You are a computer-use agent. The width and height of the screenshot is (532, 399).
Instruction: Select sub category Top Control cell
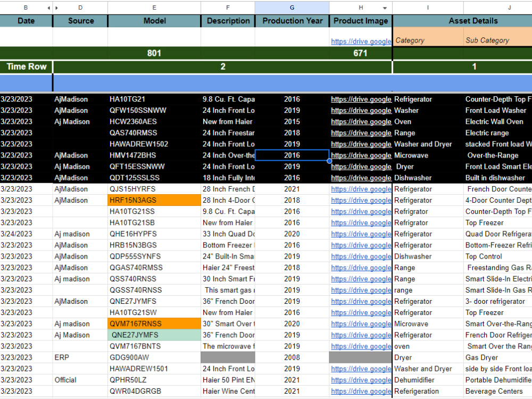point(498,256)
